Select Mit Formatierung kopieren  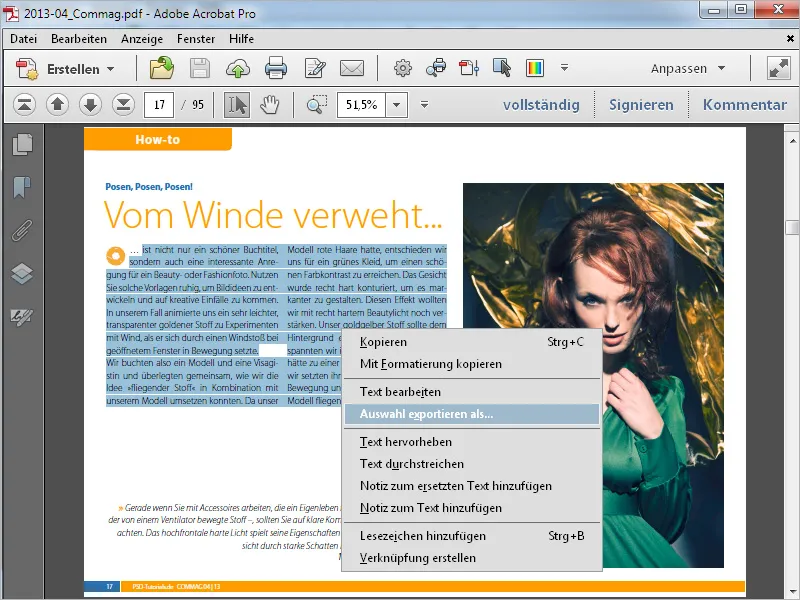pos(472,364)
